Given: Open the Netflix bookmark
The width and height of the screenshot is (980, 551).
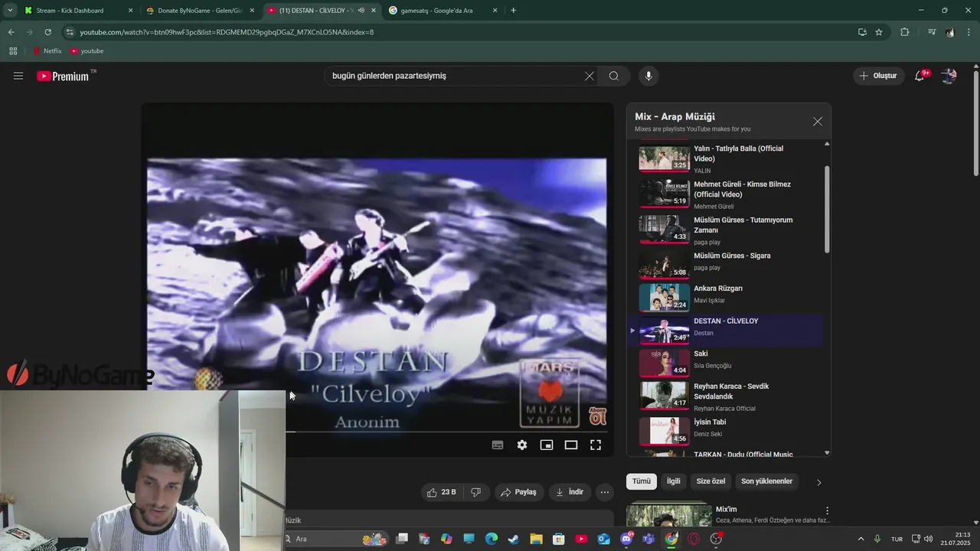Looking at the screenshot, I should coord(47,51).
